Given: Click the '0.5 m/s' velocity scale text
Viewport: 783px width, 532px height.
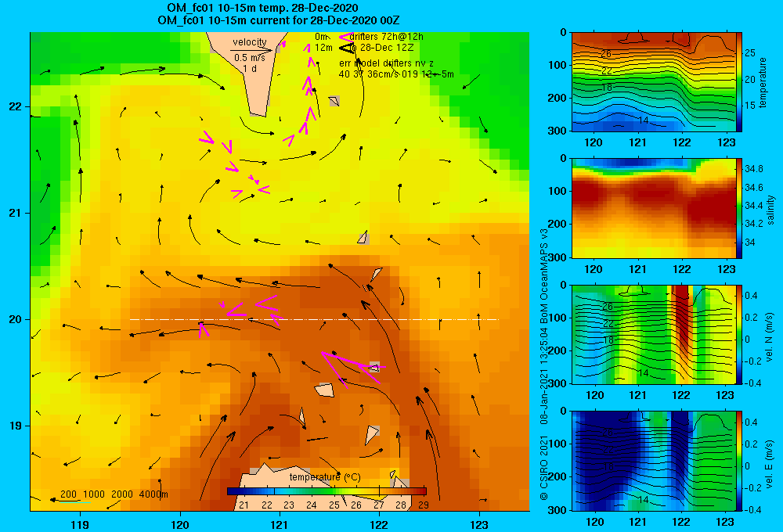Looking at the screenshot, I should click(x=250, y=58).
